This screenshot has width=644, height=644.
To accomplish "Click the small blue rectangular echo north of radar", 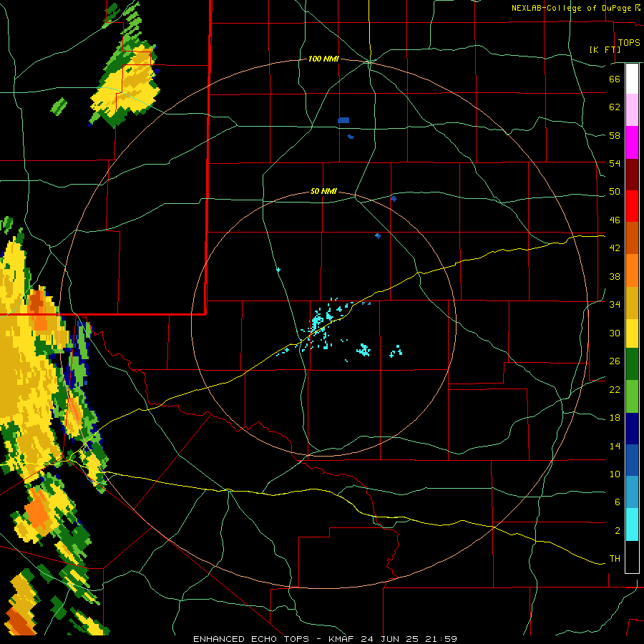I will tap(343, 120).
